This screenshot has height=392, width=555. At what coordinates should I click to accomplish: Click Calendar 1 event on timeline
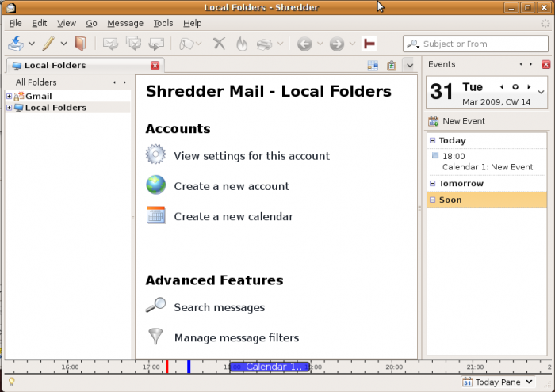point(270,367)
